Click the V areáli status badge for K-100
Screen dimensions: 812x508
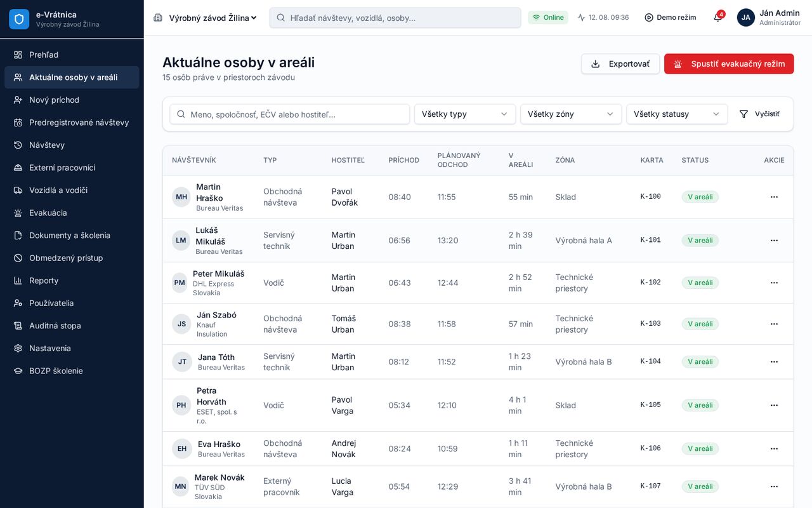tap(700, 197)
